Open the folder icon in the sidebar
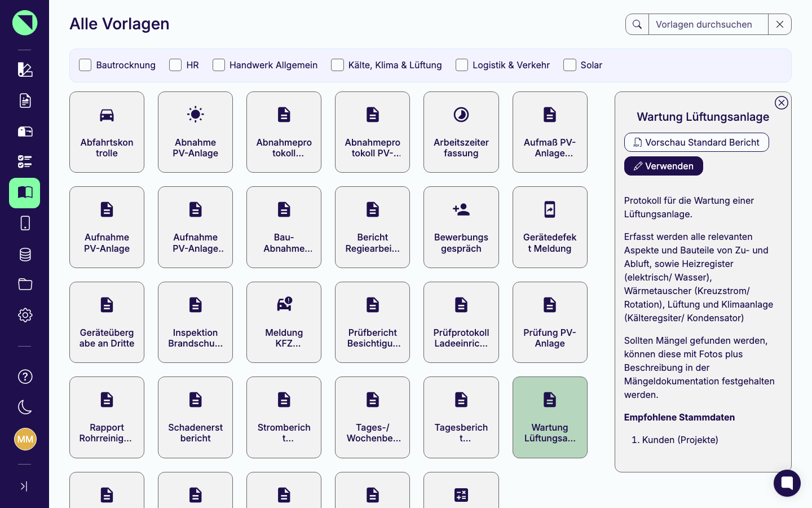The height and width of the screenshot is (508, 812). click(x=25, y=284)
